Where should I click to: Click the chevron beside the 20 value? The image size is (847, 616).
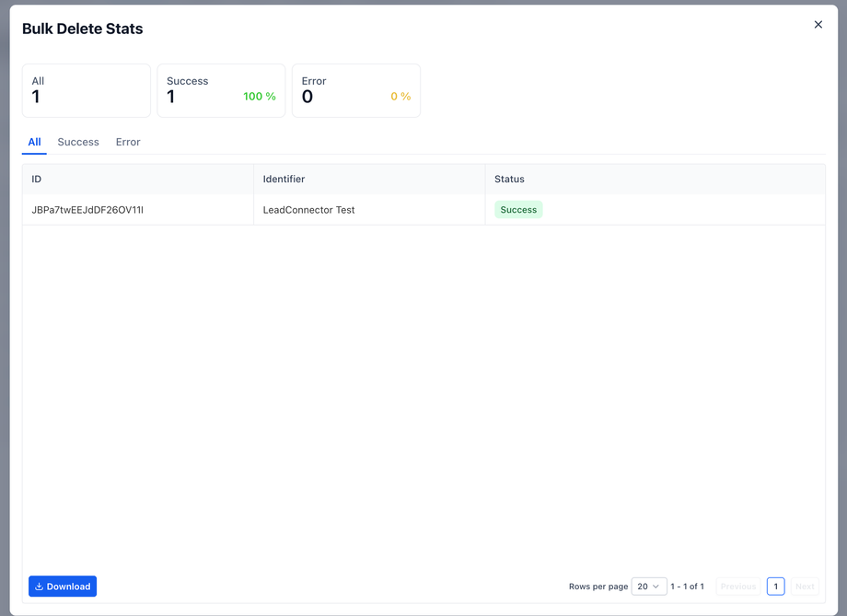tap(656, 587)
